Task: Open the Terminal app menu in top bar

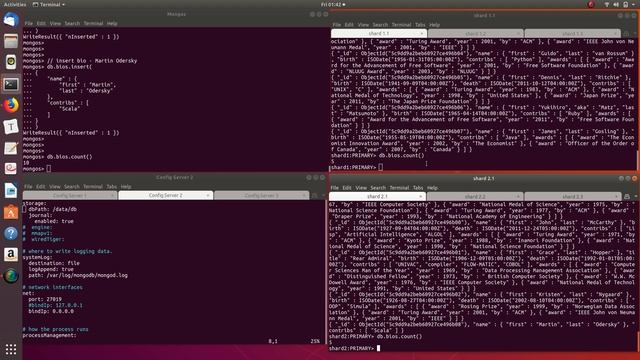Action: coord(49,4)
